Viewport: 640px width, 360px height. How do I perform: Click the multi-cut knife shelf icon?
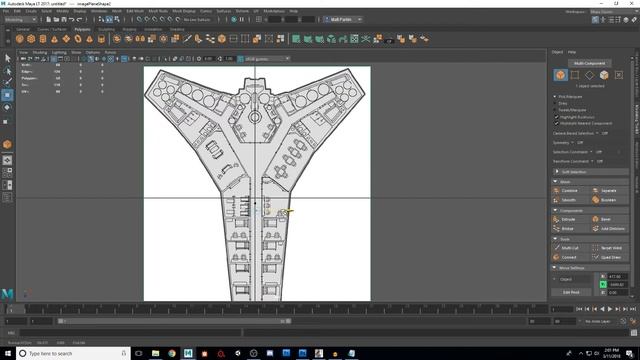pos(187,39)
